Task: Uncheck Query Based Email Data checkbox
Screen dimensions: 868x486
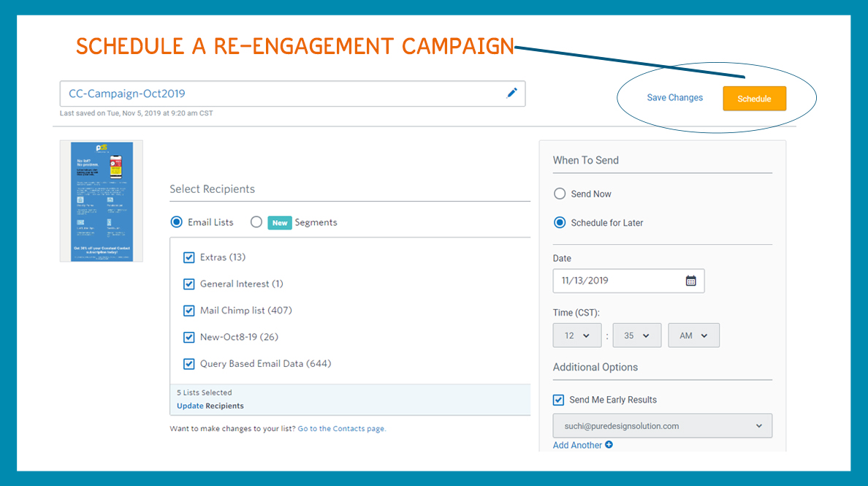Action: click(x=189, y=364)
